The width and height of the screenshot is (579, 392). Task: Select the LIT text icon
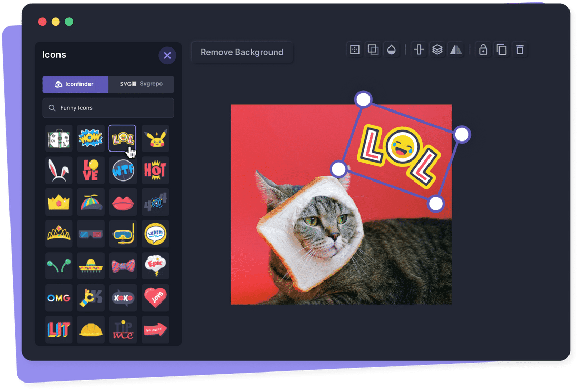pos(59,329)
